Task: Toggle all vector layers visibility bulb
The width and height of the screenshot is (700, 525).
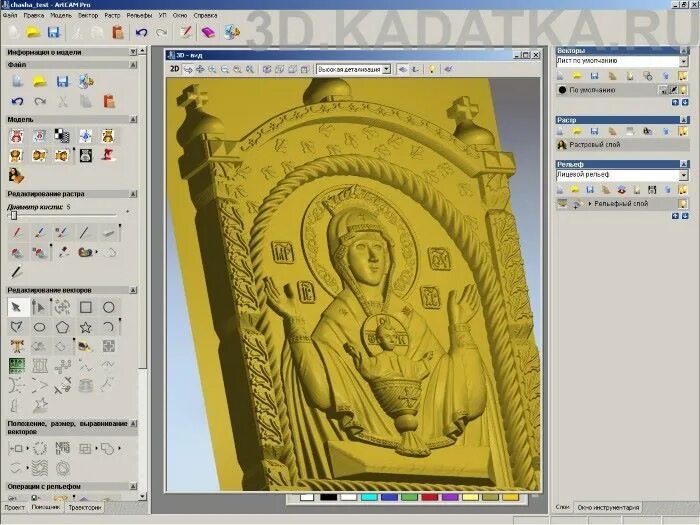Action: [x=683, y=76]
